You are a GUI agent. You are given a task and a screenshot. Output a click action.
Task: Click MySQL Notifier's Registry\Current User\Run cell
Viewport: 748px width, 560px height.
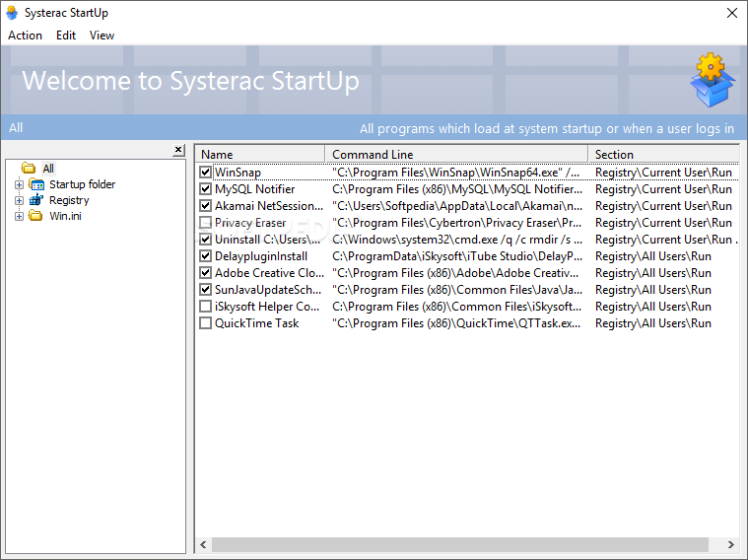tap(663, 189)
